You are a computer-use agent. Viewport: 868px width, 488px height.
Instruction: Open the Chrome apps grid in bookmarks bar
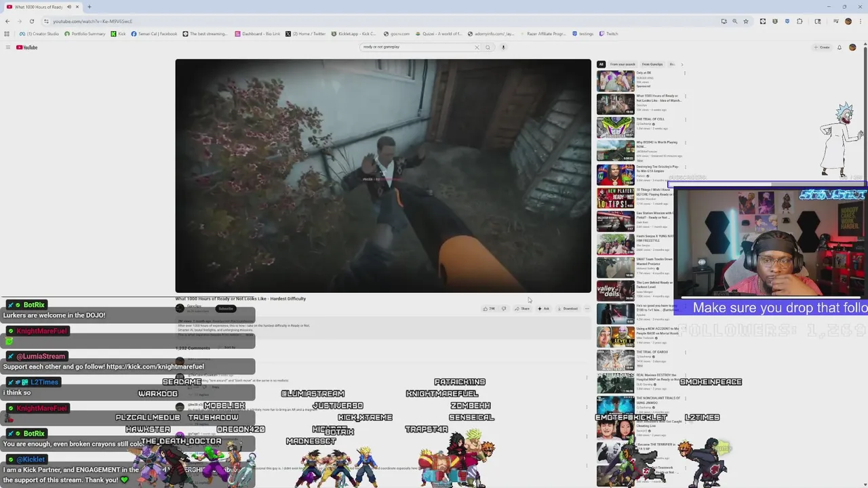(7, 34)
